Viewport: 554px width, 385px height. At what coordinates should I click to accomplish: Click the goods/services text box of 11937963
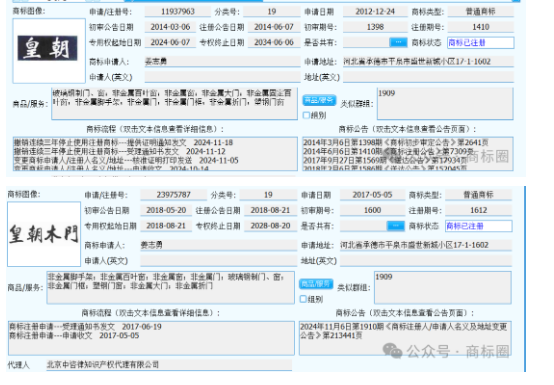pos(175,103)
